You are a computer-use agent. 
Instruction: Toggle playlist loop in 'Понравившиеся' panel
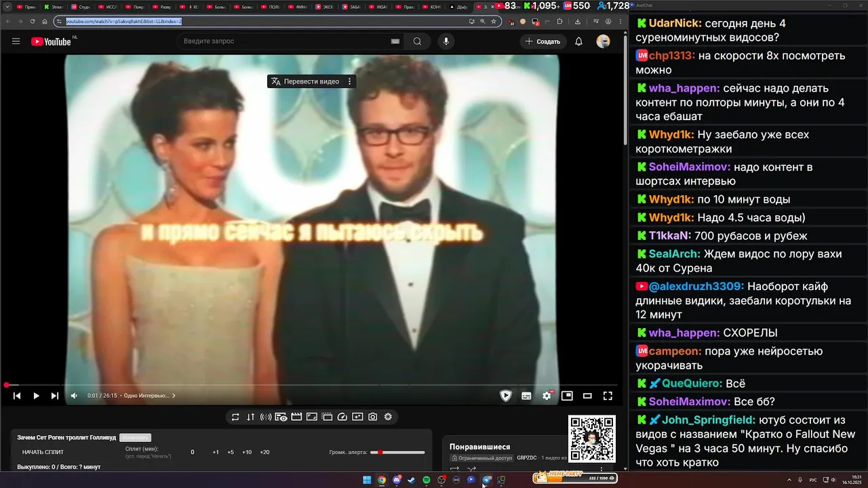click(454, 469)
